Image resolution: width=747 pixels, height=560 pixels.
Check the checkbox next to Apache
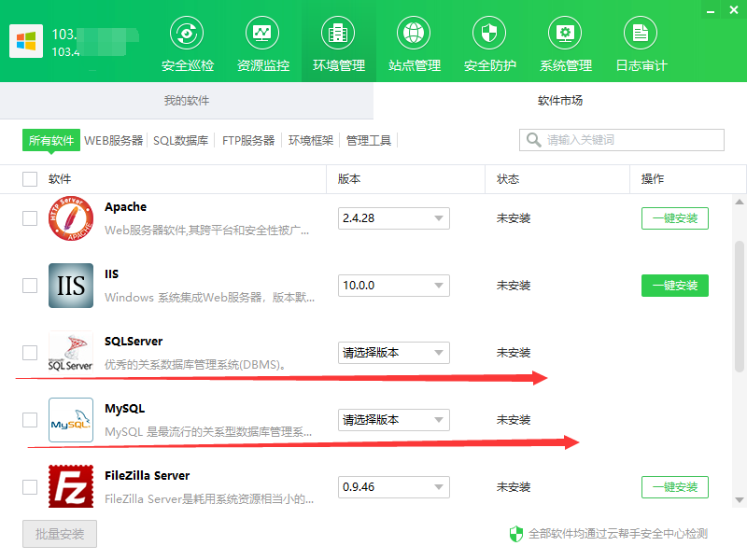pyautogui.click(x=29, y=218)
